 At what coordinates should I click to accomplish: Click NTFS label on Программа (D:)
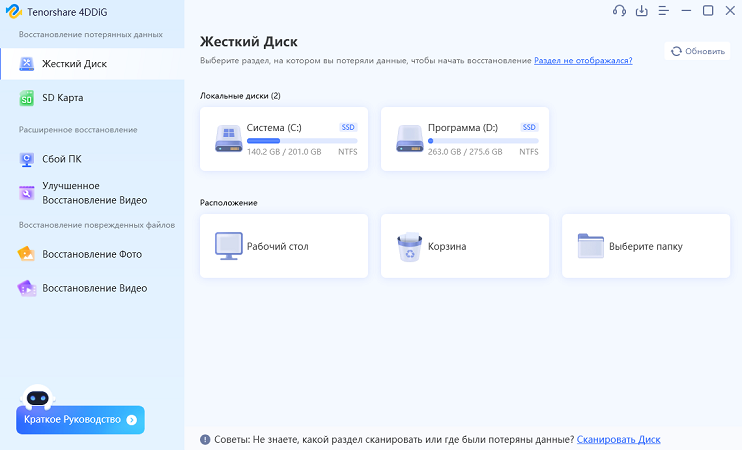[529, 152]
